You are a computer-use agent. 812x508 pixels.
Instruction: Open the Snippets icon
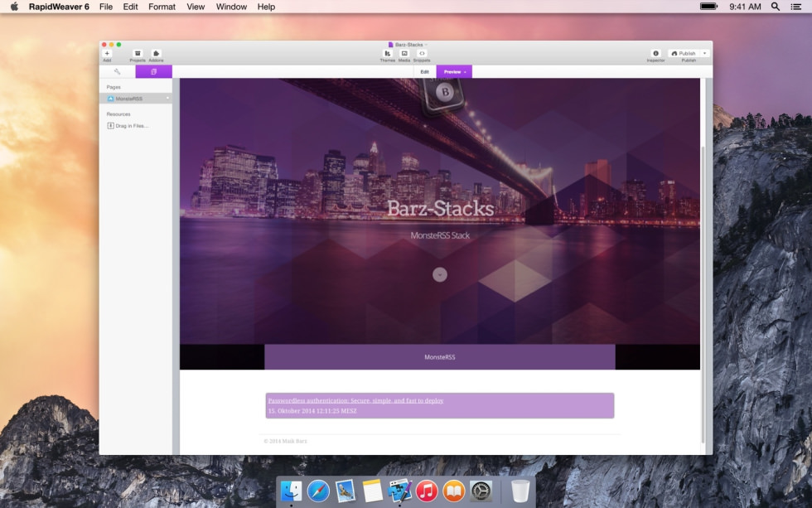point(422,54)
